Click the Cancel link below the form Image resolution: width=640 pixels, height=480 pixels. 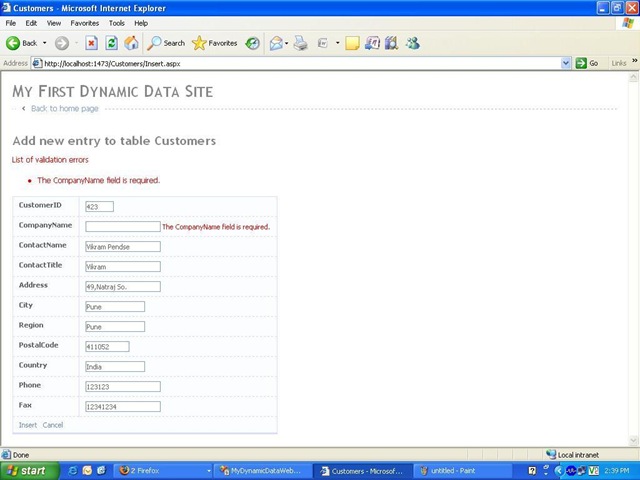tap(53, 425)
